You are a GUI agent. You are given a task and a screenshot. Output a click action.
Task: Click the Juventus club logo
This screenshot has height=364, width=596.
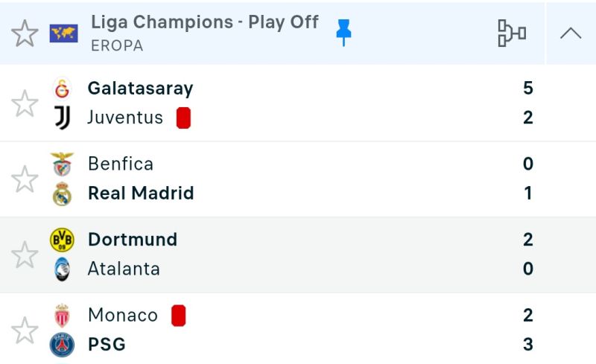pyautogui.click(x=63, y=118)
